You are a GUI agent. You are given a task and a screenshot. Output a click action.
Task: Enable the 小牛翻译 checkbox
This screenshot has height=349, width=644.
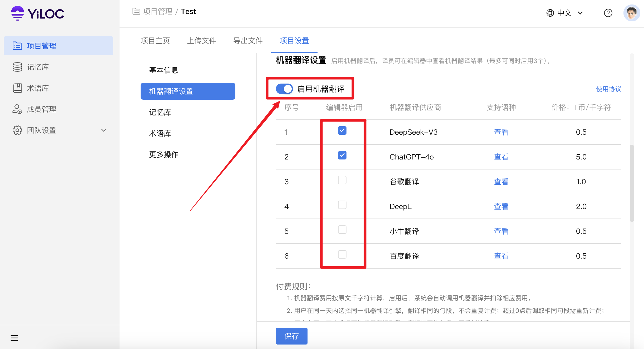(342, 230)
